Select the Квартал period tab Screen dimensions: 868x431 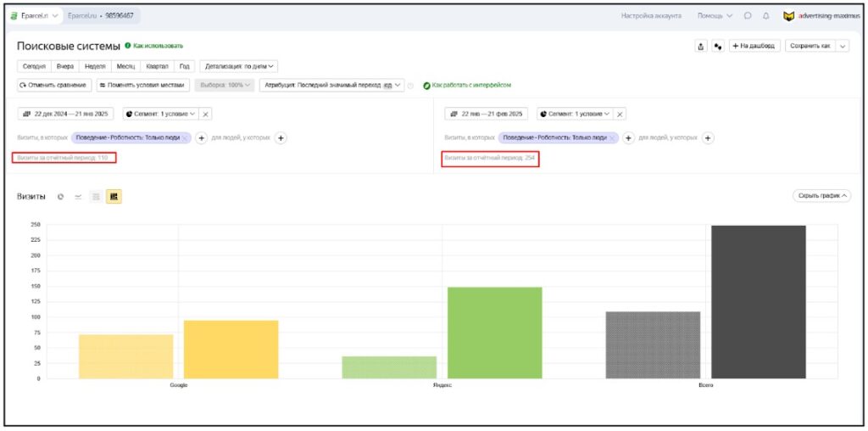(158, 66)
